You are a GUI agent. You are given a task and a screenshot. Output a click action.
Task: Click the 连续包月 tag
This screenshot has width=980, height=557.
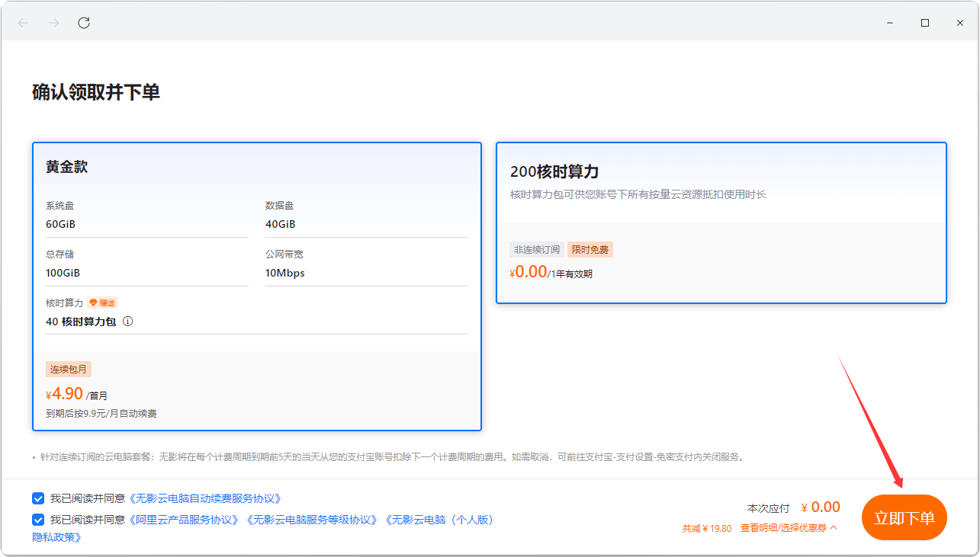coord(69,370)
